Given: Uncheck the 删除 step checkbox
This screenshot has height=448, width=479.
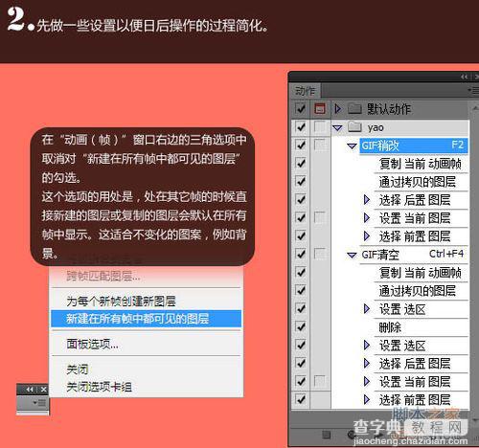Looking at the screenshot, I should coord(301,326).
